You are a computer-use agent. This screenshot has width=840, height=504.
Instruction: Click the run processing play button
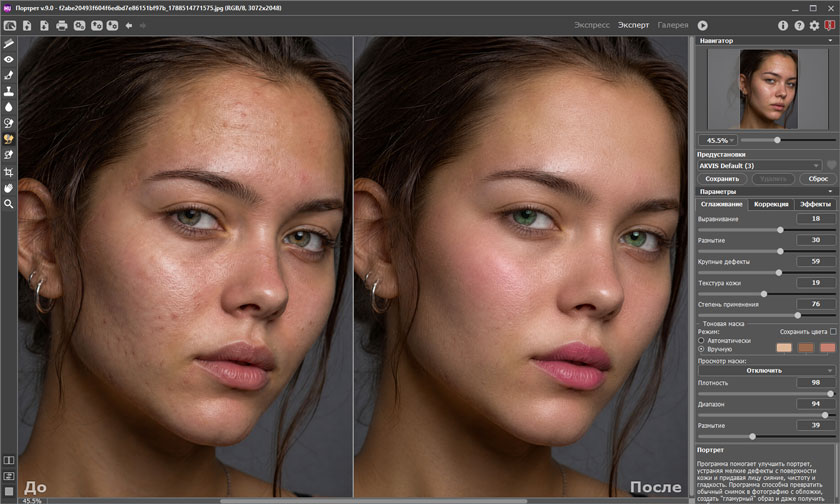(702, 26)
